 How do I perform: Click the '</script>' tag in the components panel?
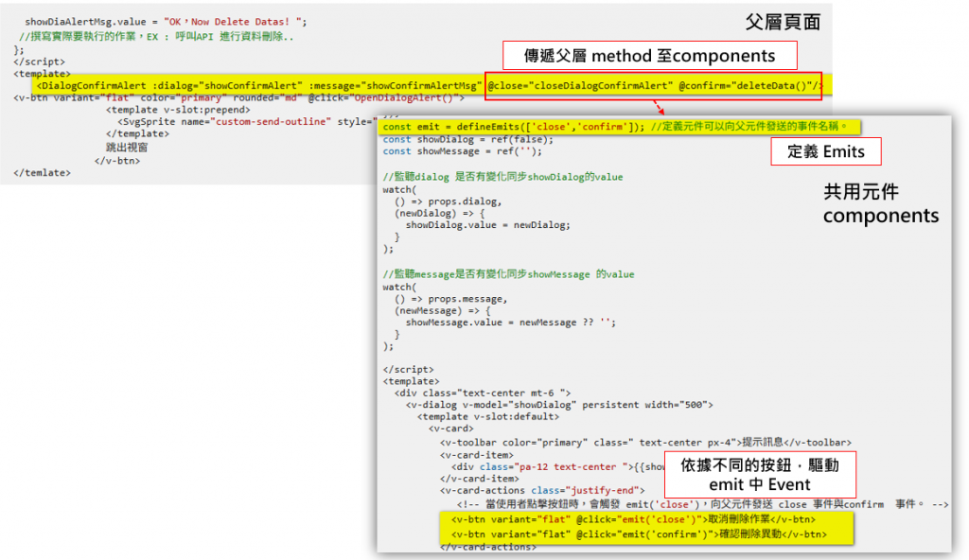(x=408, y=370)
